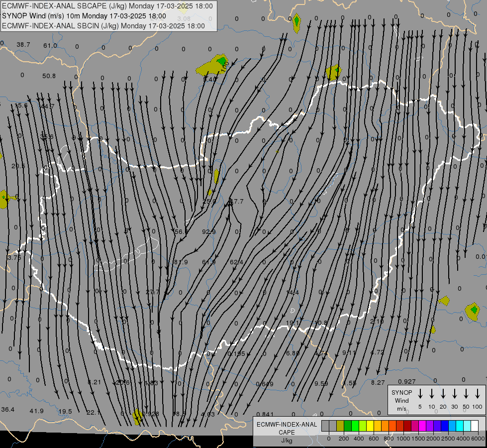
Task: Click the 47.7 value on the map
Action: [237, 202]
